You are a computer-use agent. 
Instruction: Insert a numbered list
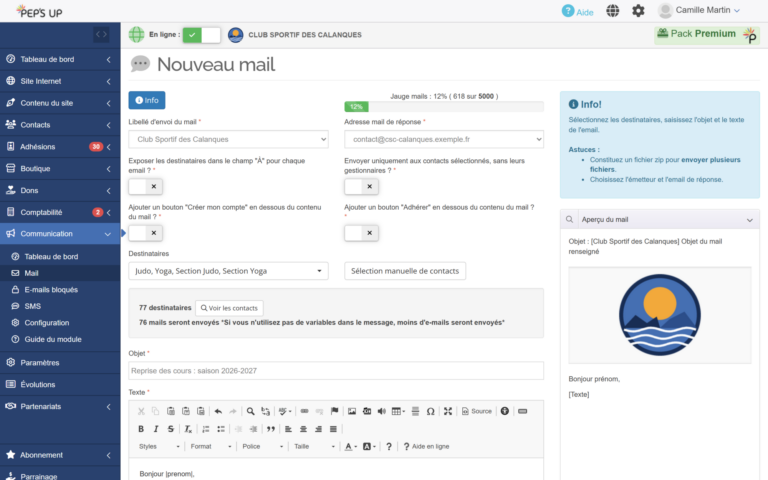(x=206, y=429)
